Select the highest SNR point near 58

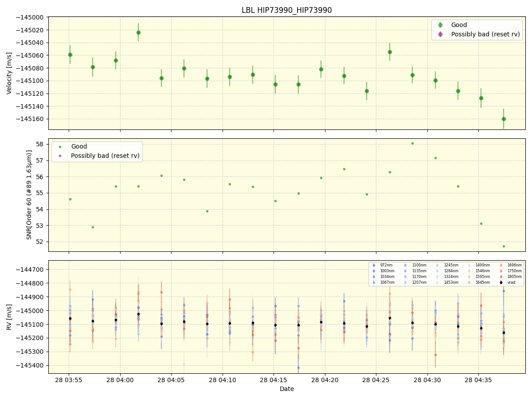(412, 143)
